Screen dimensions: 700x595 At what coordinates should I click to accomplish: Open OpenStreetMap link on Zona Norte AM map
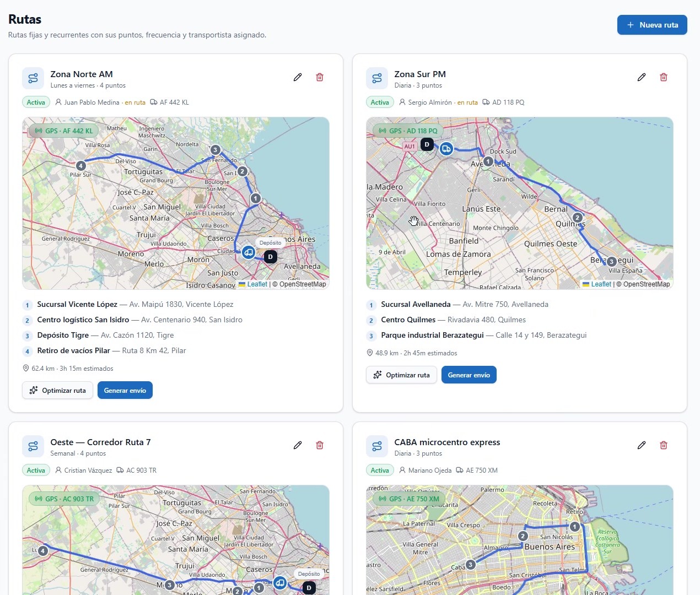point(303,284)
